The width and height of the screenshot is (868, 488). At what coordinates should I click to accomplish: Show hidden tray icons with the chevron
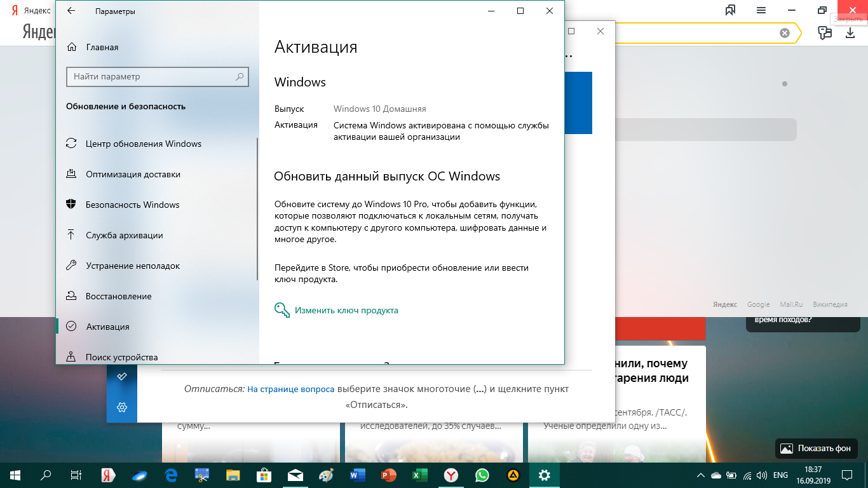point(701,475)
